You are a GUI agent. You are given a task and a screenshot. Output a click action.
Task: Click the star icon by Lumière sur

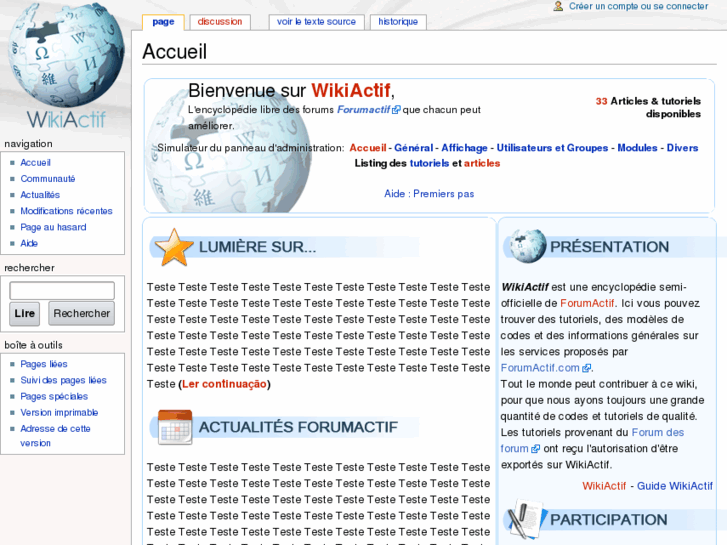(x=174, y=247)
